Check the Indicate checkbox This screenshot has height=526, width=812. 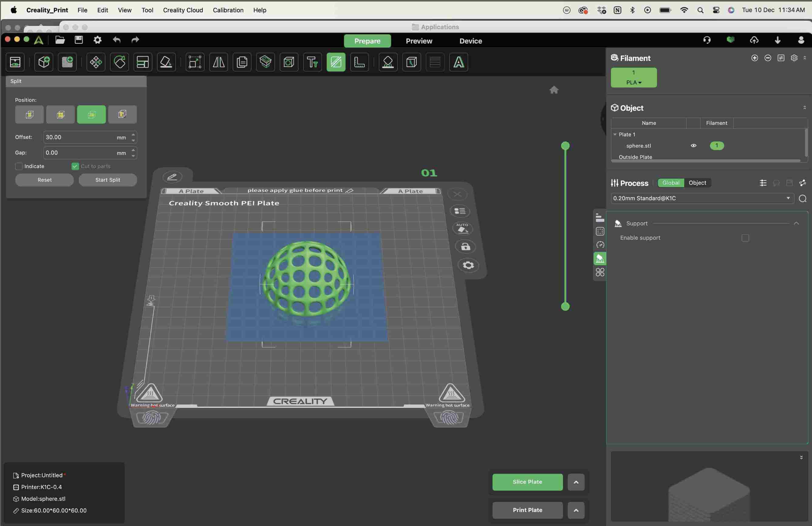19,166
